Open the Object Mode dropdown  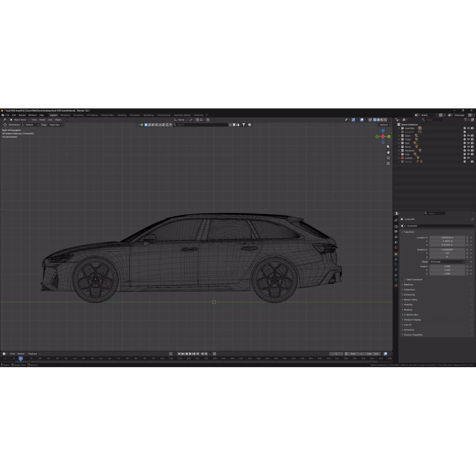(19, 120)
